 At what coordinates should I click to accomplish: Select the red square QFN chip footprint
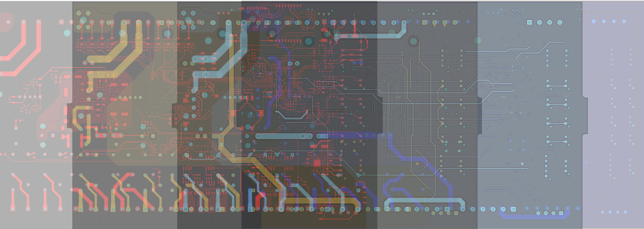pos(317,163)
